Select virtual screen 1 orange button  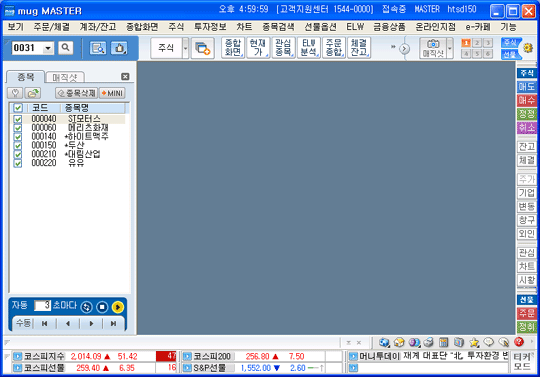coord(466,43)
